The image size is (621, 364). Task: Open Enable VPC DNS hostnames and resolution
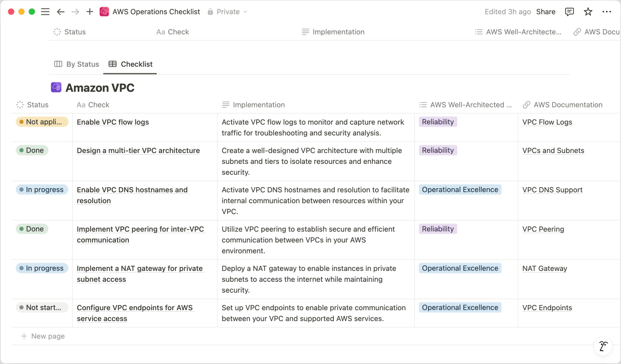(132, 195)
